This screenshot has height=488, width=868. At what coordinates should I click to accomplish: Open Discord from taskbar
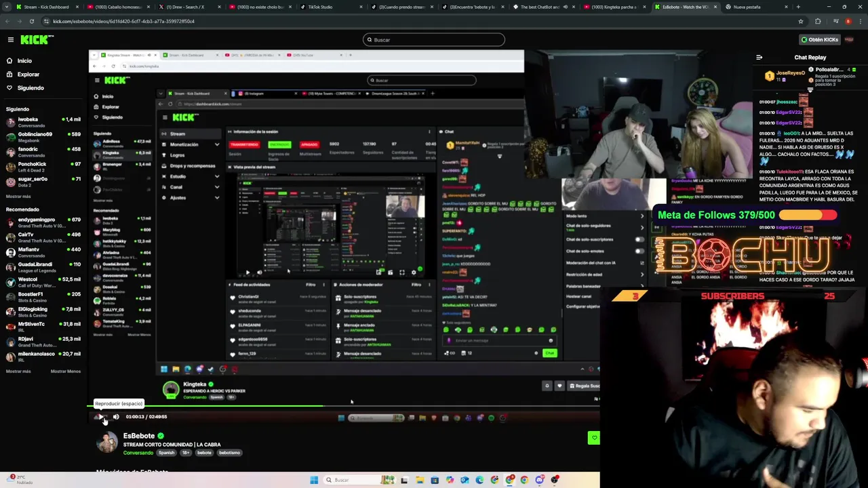539,480
